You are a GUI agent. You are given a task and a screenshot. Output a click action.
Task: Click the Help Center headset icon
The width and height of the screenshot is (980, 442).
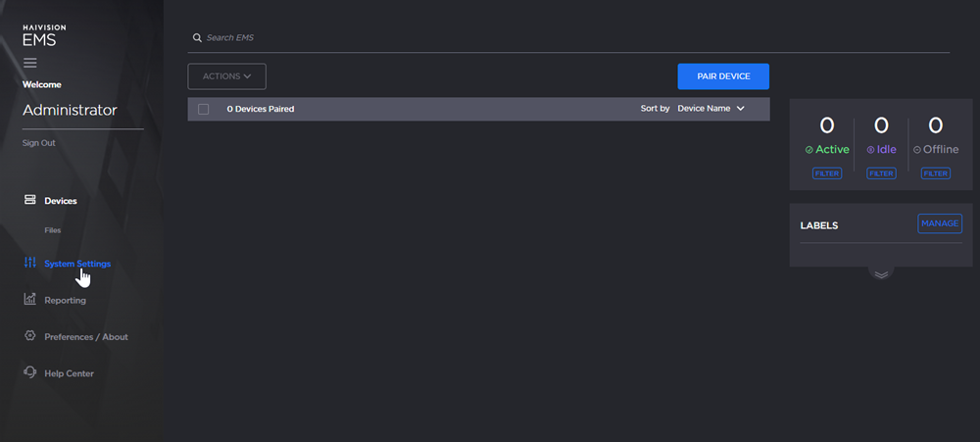pos(29,373)
